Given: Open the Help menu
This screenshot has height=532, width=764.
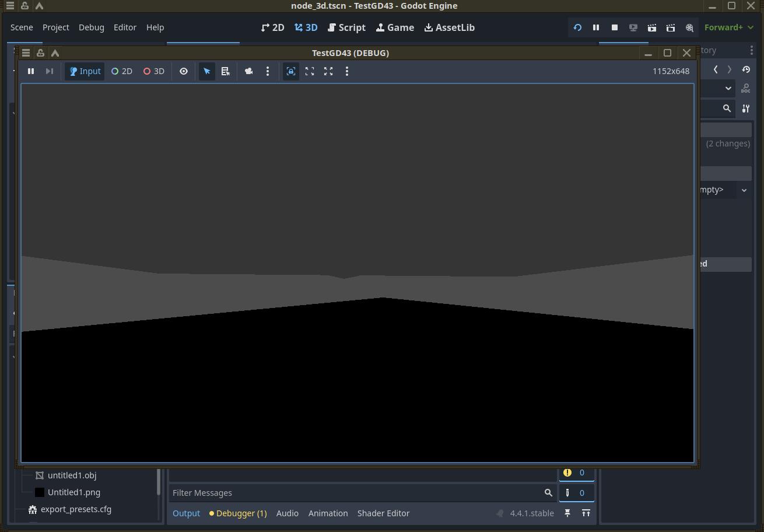Looking at the screenshot, I should pyautogui.click(x=155, y=27).
